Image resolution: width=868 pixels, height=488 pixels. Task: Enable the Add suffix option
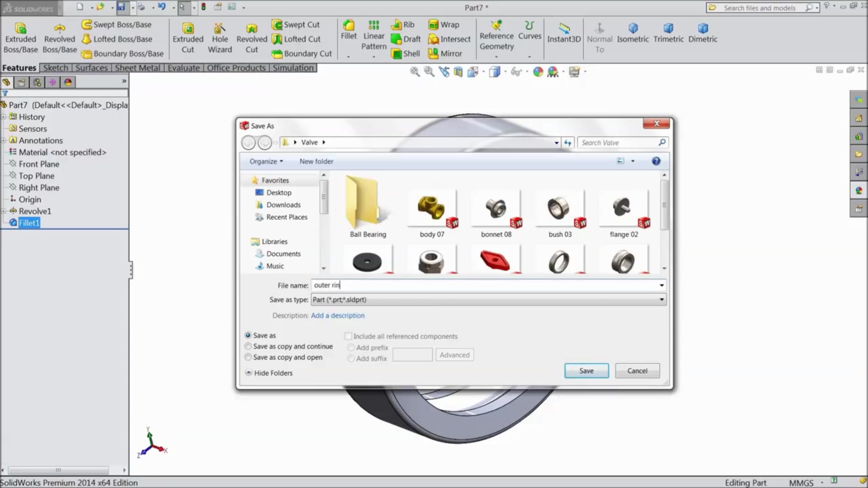click(351, 358)
